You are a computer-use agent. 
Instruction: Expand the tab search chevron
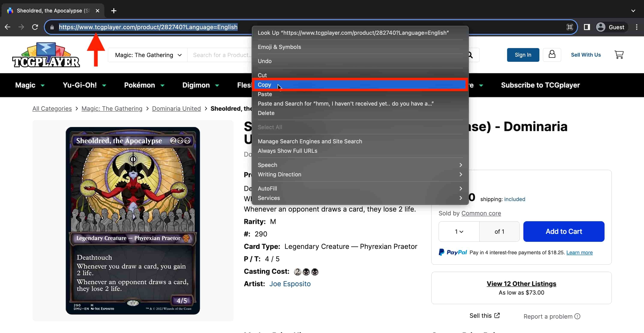tap(633, 11)
